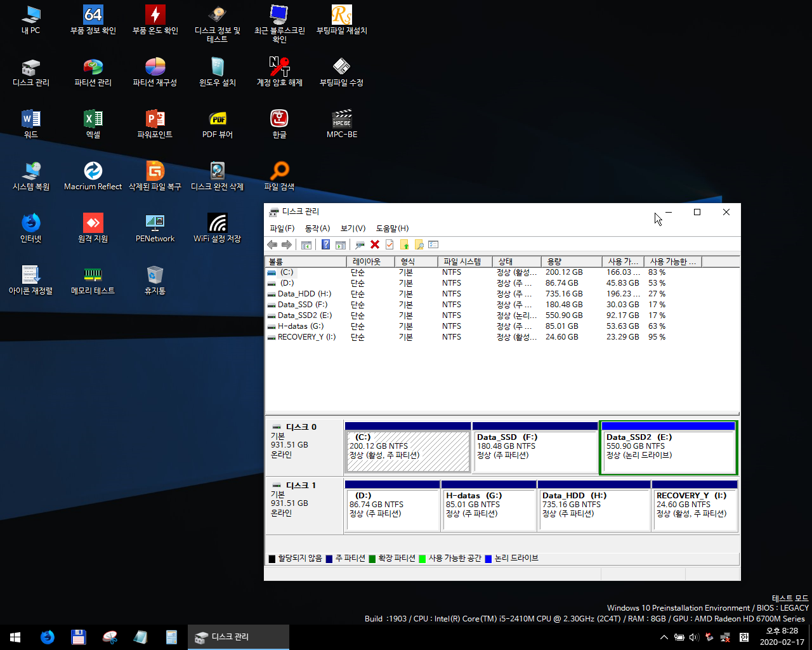Open the 삭제된 파일 복구 desktop icon

click(x=155, y=176)
